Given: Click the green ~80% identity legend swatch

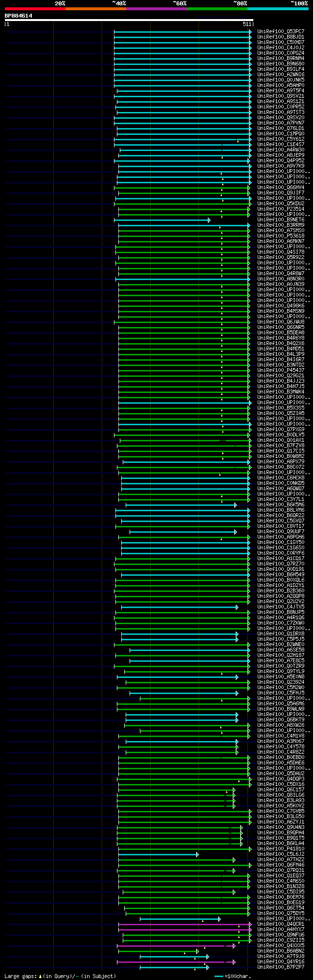Looking at the screenshot, I should tap(217, 9).
